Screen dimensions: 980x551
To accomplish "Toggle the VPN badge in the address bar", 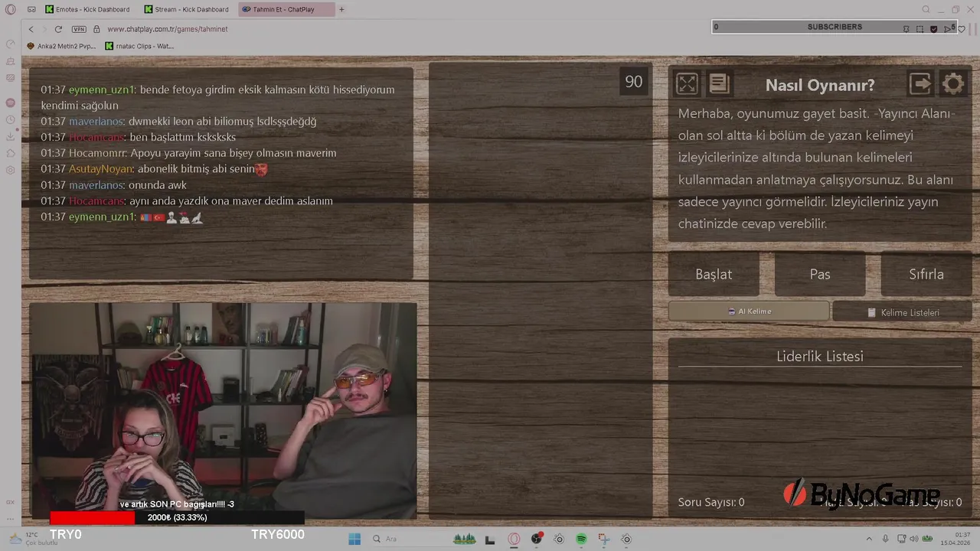I will click(78, 29).
